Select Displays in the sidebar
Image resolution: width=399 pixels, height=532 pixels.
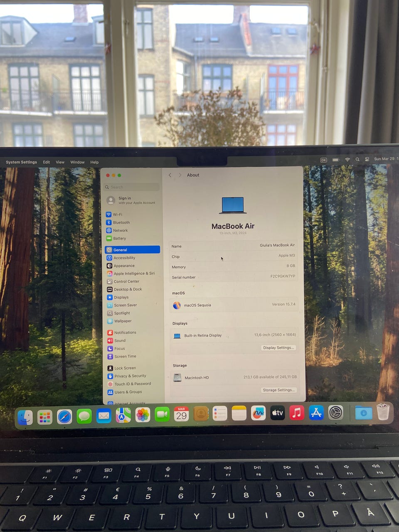tap(133, 297)
